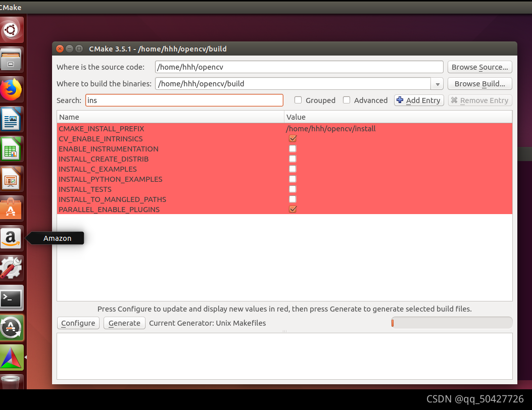
Task: Select the INSTALL_C_EXAMPLES row name
Action: [98, 169]
